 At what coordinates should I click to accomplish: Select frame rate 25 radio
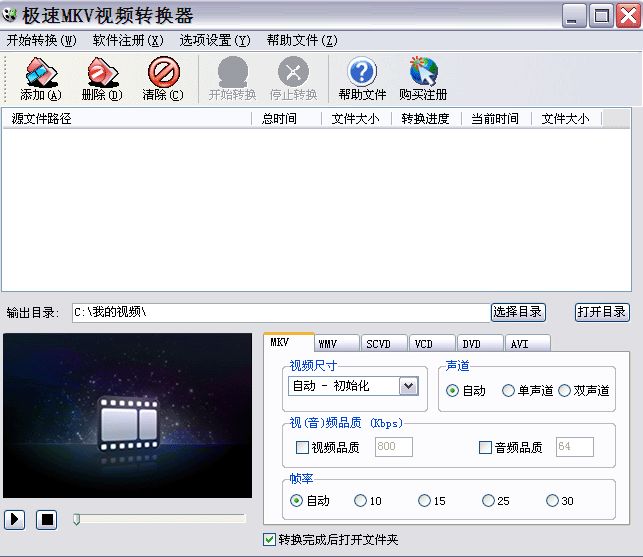pyautogui.click(x=488, y=501)
